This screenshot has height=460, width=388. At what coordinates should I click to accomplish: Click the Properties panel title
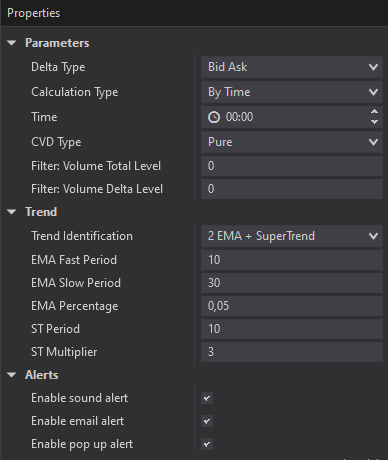click(33, 13)
